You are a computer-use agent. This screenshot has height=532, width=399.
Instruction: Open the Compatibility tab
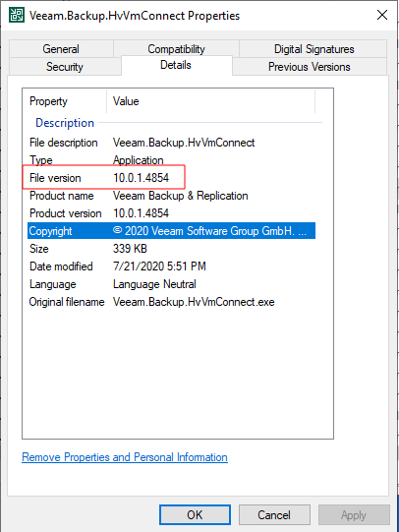(176, 49)
